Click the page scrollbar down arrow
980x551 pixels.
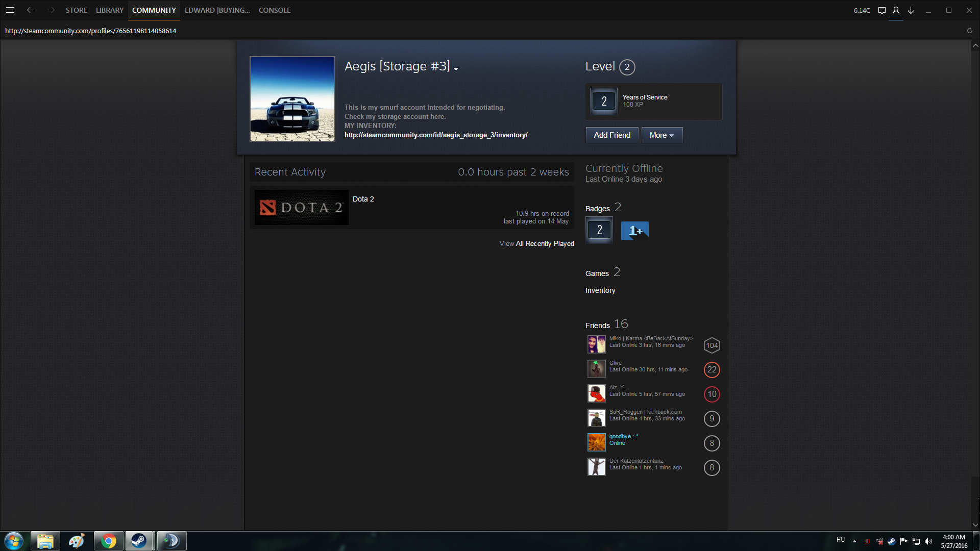[975, 524]
